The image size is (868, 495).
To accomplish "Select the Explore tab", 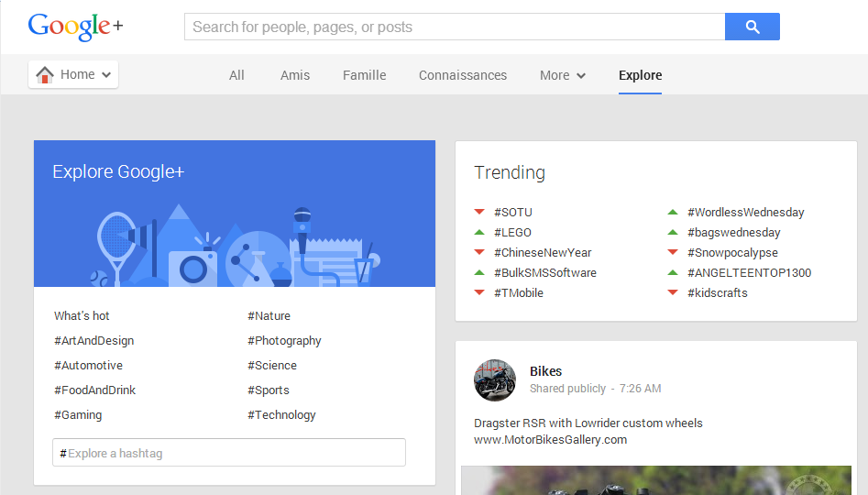I will pyautogui.click(x=640, y=75).
